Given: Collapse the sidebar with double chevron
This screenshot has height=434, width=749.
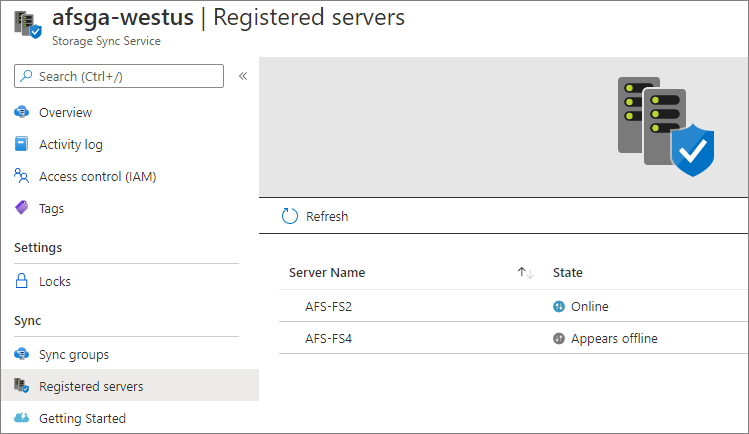Looking at the screenshot, I should point(243,76).
